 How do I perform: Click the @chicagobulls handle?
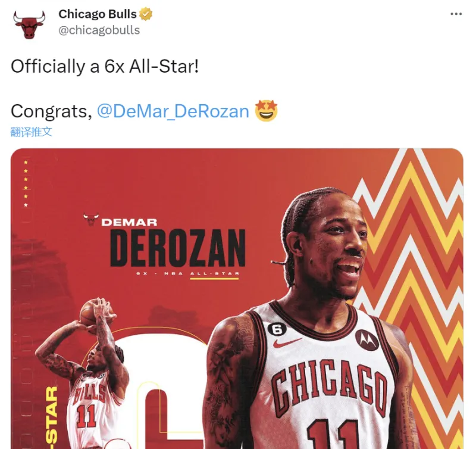pos(99,30)
